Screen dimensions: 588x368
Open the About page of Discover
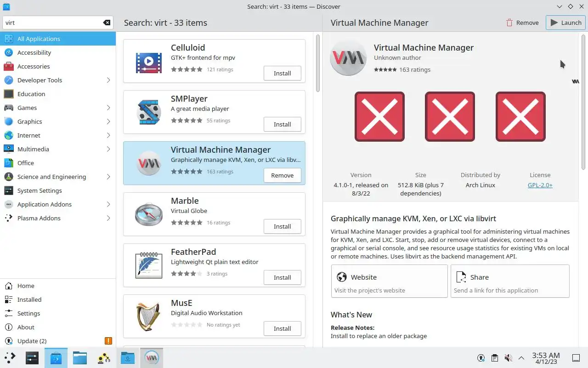(x=58, y=327)
